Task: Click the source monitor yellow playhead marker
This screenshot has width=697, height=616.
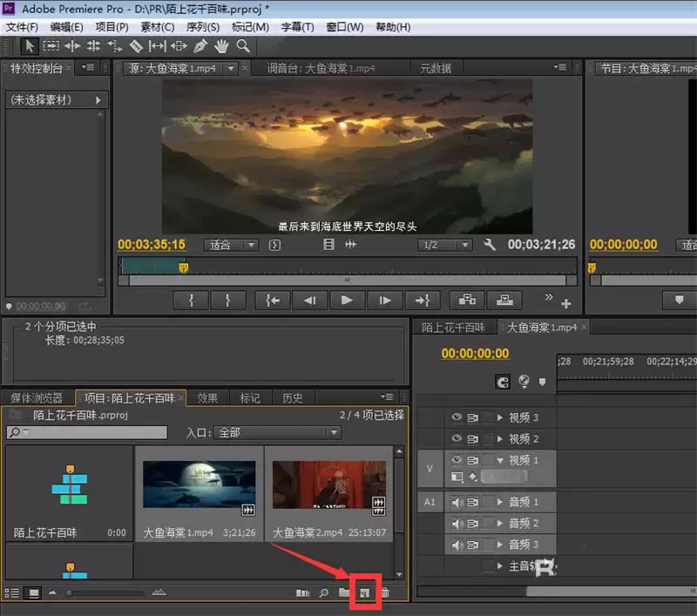Action: 183,267
